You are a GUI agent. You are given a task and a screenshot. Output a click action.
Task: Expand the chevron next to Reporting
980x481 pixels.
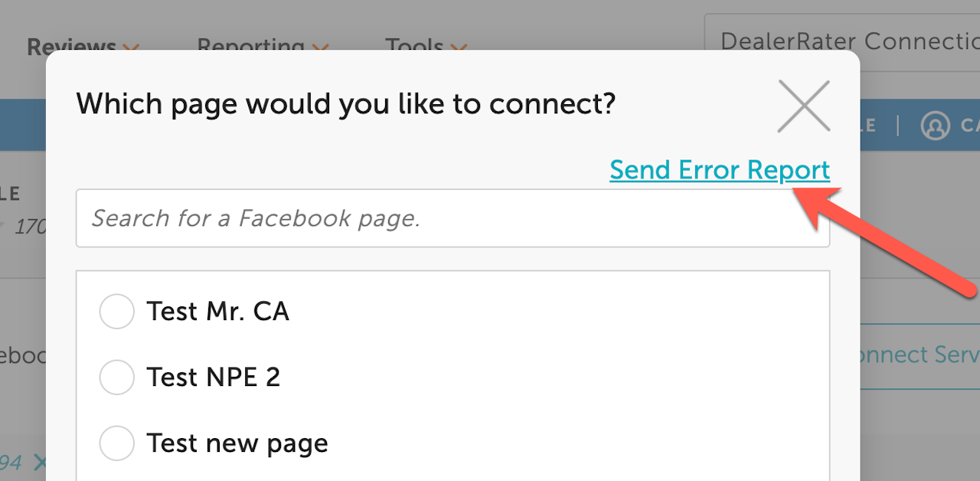click(x=320, y=48)
